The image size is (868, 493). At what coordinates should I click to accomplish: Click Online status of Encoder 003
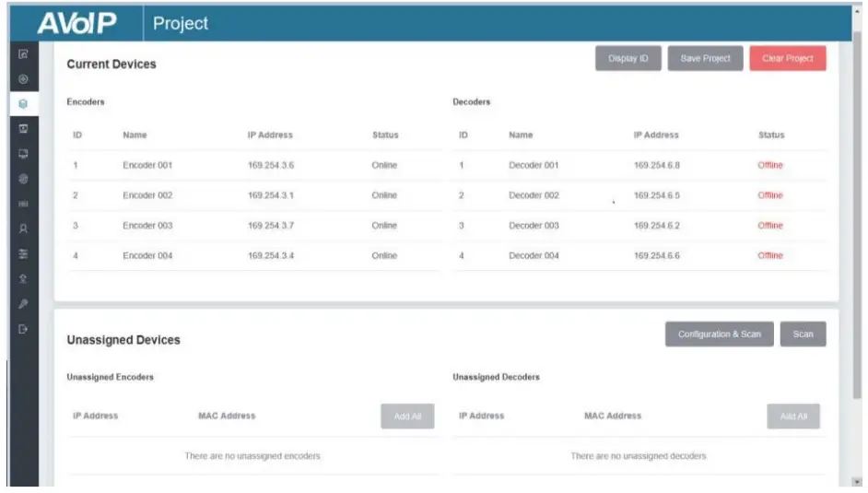coord(384,225)
